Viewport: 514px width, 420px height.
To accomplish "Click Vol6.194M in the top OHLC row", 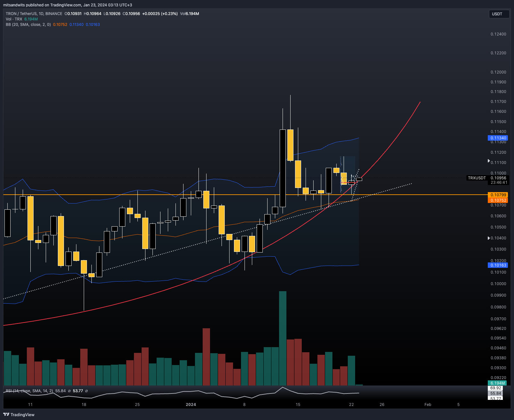I will [x=190, y=14].
